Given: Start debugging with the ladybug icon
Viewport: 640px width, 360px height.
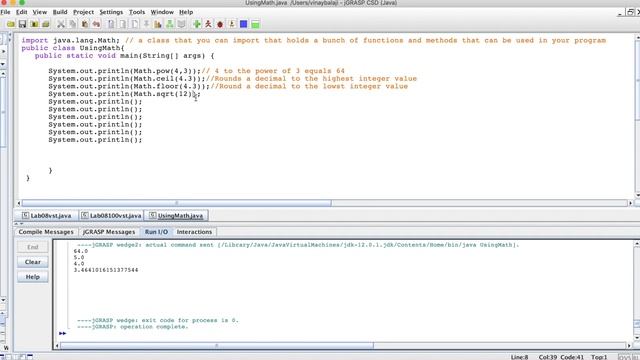Looking at the screenshot, I should [x=220, y=24].
